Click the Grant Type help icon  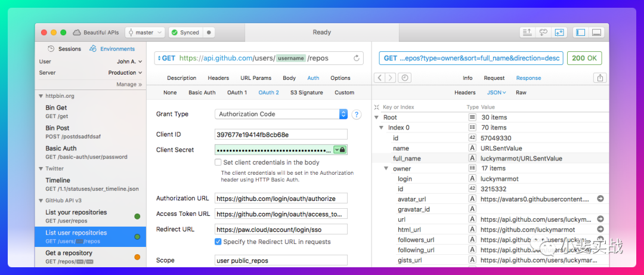(x=357, y=115)
